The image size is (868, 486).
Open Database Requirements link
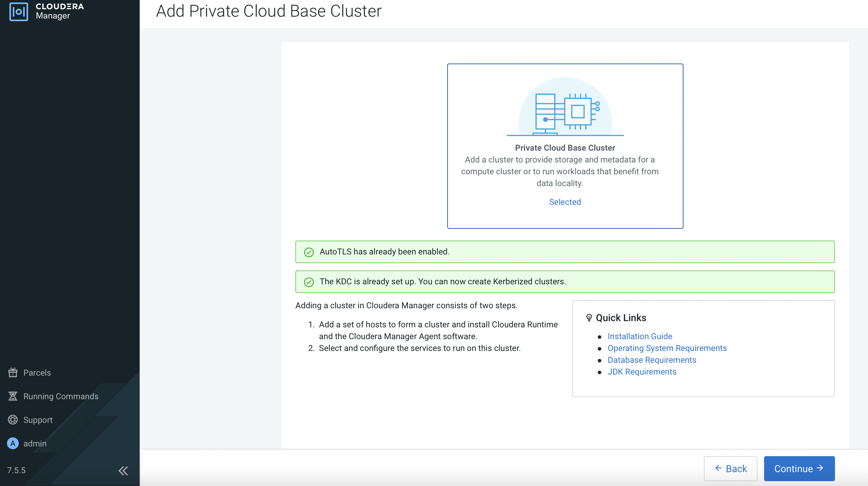tap(652, 360)
